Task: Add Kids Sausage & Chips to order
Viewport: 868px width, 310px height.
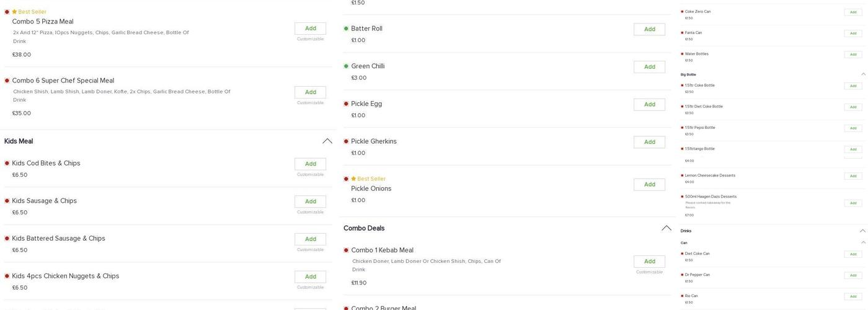Action: click(x=310, y=201)
